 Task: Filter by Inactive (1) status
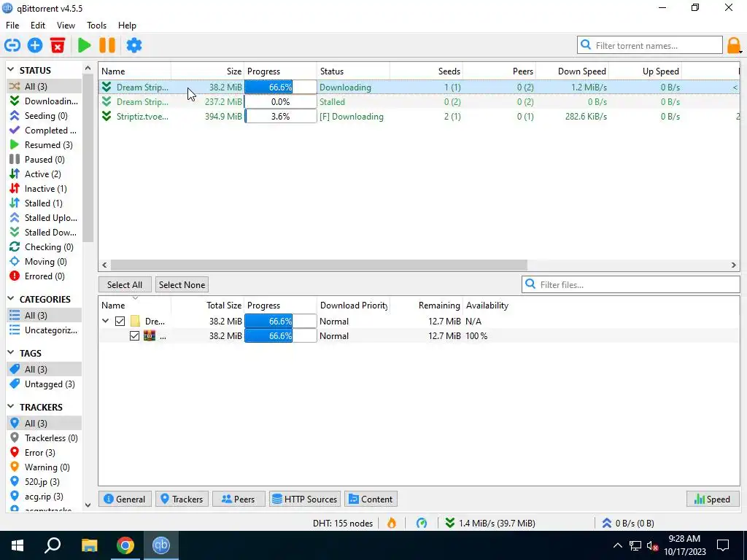[44, 189]
